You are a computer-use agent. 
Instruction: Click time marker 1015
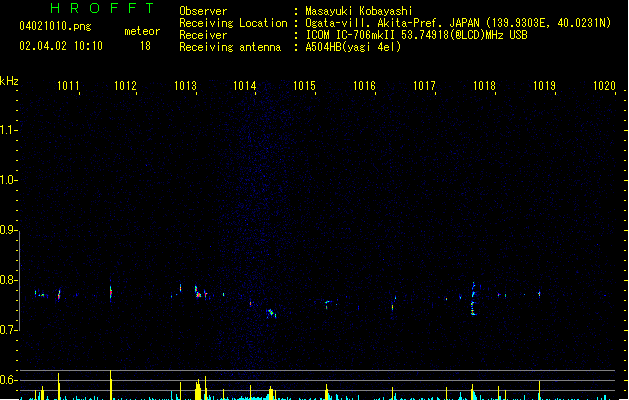[304, 86]
